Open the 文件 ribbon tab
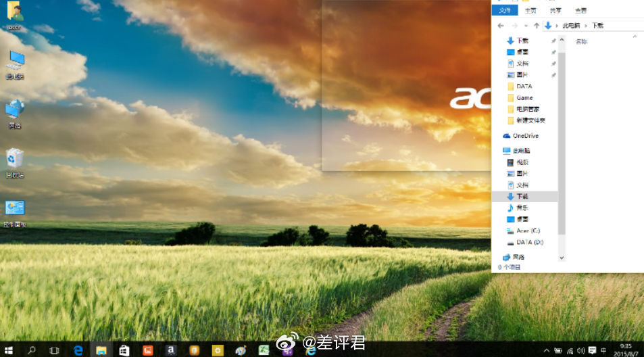644x357 pixels. click(x=505, y=10)
